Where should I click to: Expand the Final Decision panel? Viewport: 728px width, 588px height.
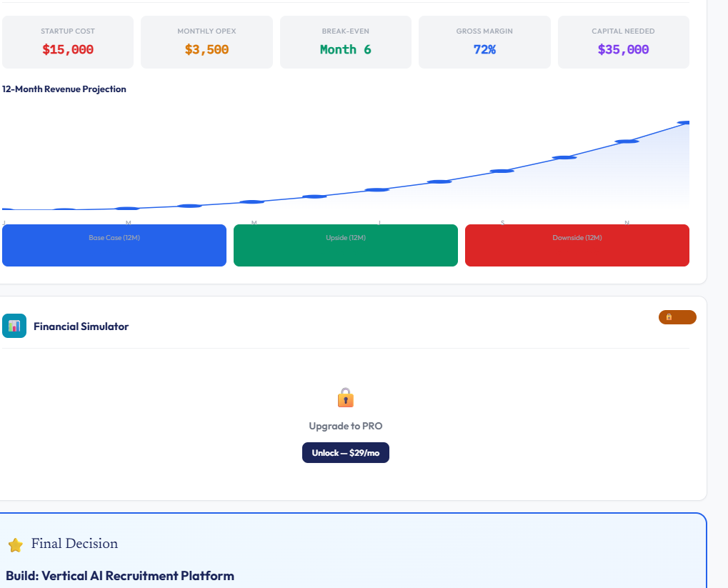coord(74,544)
